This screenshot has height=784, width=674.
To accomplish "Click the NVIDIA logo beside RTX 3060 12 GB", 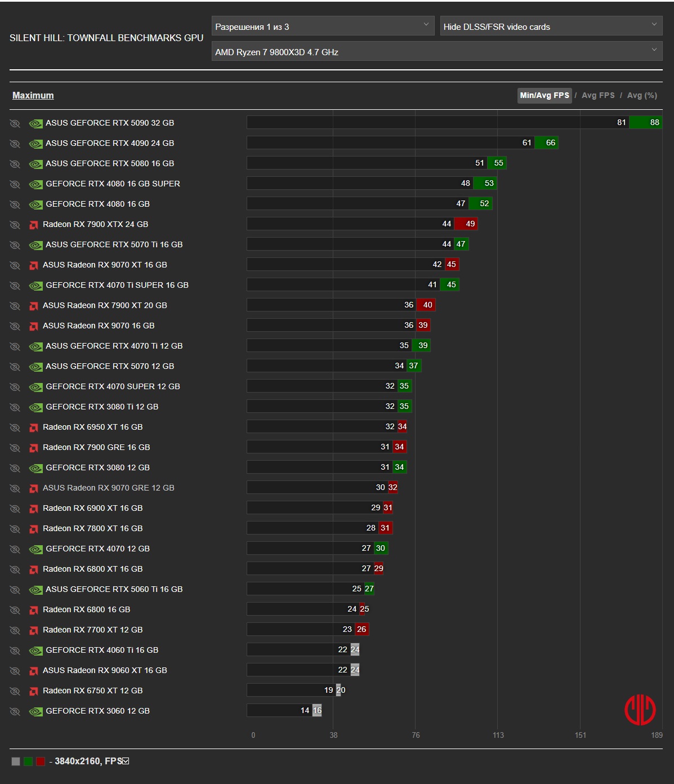I will pyautogui.click(x=35, y=711).
